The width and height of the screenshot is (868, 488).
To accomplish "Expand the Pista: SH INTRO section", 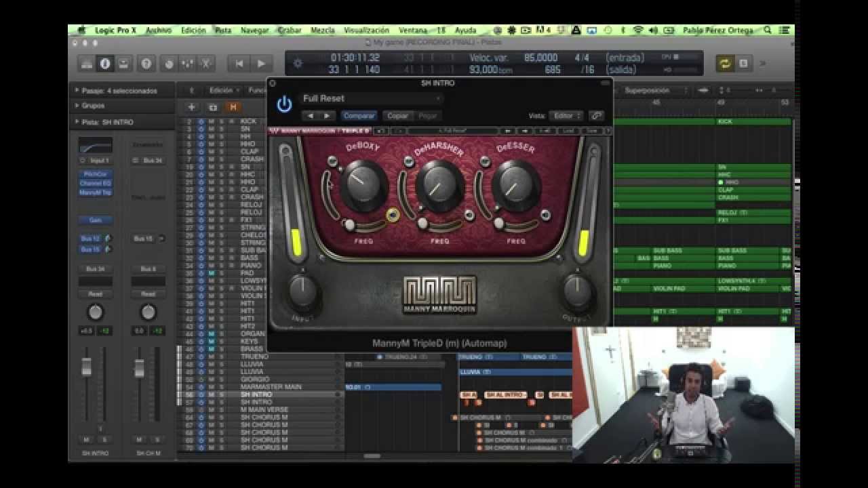I will pyautogui.click(x=77, y=122).
